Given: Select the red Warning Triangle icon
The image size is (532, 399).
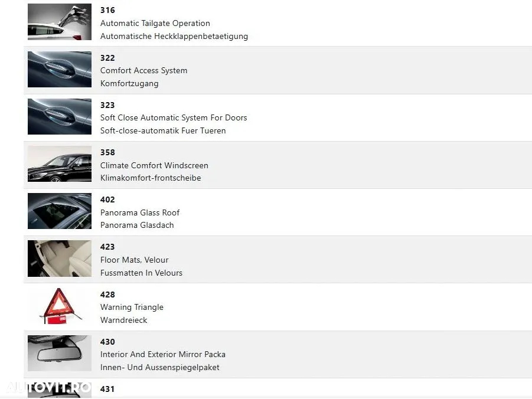Looking at the screenshot, I should pos(60,306).
